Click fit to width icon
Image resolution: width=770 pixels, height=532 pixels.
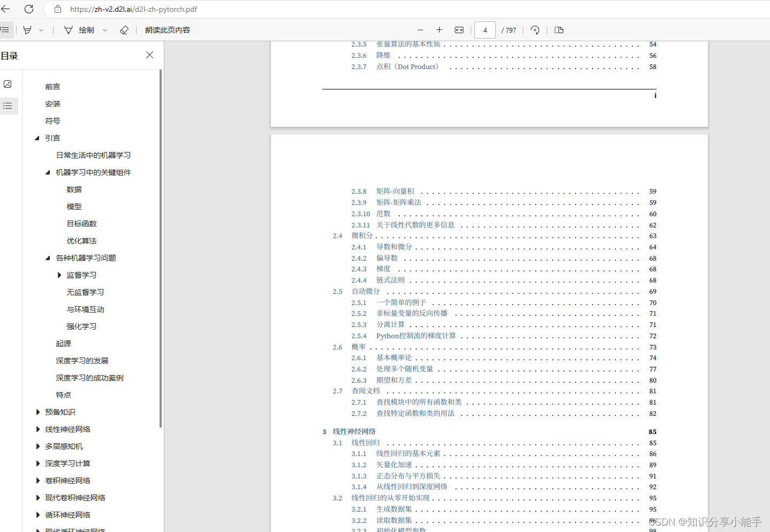(459, 30)
